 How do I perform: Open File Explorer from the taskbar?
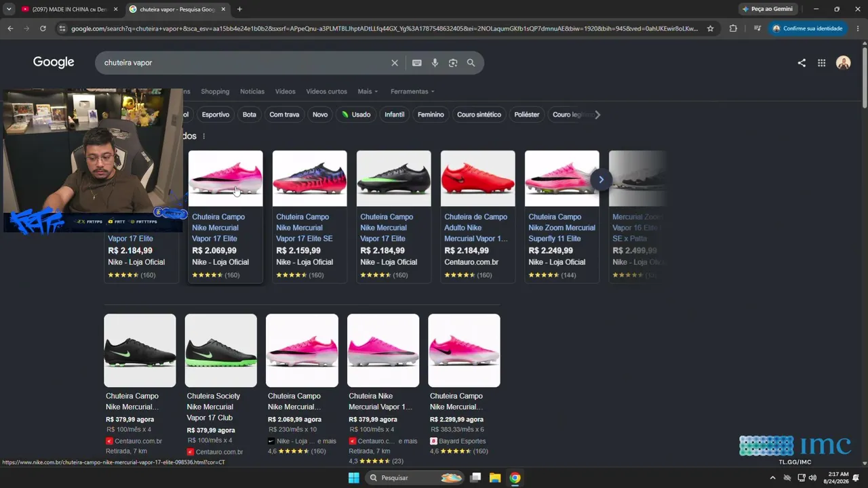(x=495, y=478)
